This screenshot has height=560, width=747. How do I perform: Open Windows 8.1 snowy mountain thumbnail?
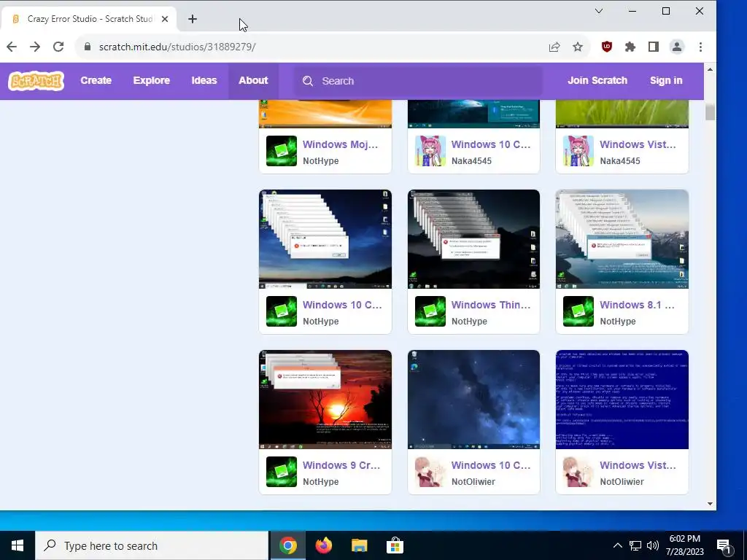(x=622, y=239)
